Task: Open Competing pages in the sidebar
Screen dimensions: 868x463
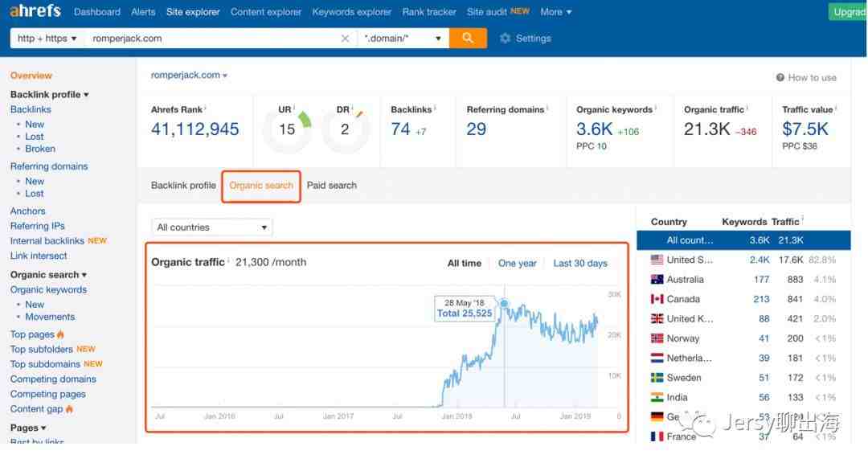Action: 47,394
